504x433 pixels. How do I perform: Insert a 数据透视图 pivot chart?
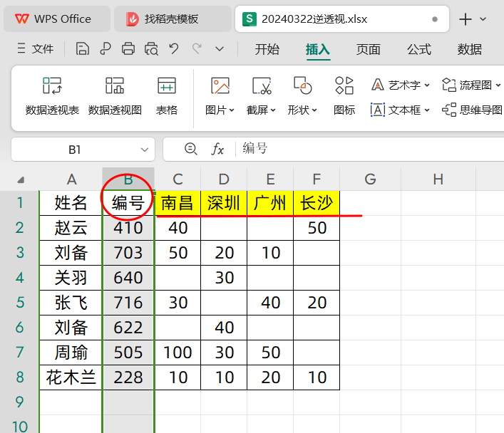coord(115,96)
